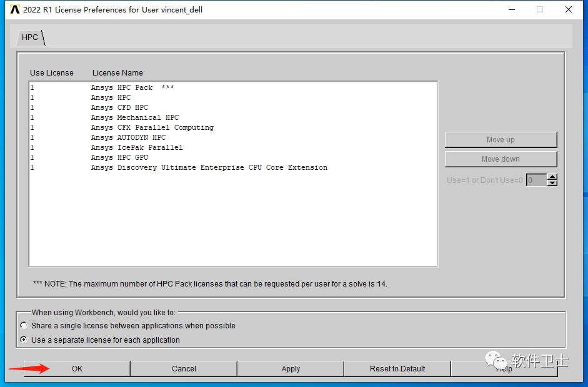Viewport: 588px width, 387px height.
Task: Select the Ansys HPC Pack license row
Action: [x=233, y=87]
